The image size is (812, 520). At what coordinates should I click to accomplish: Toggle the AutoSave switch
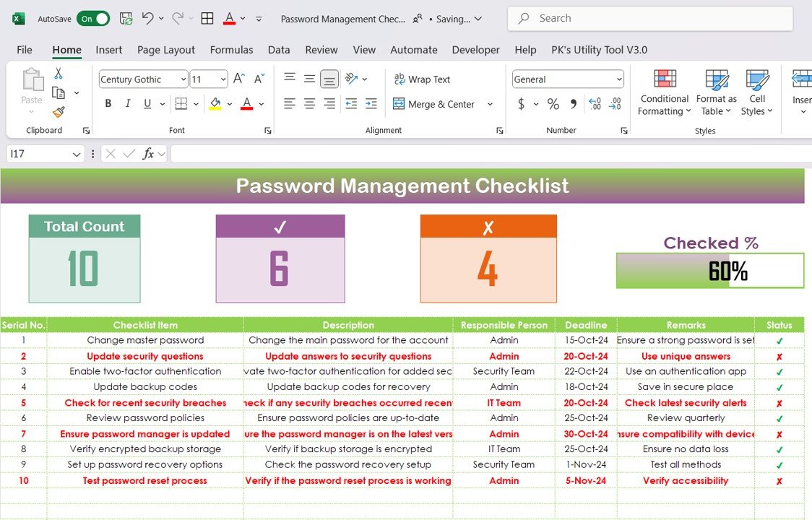pyautogui.click(x=93, y=19)
